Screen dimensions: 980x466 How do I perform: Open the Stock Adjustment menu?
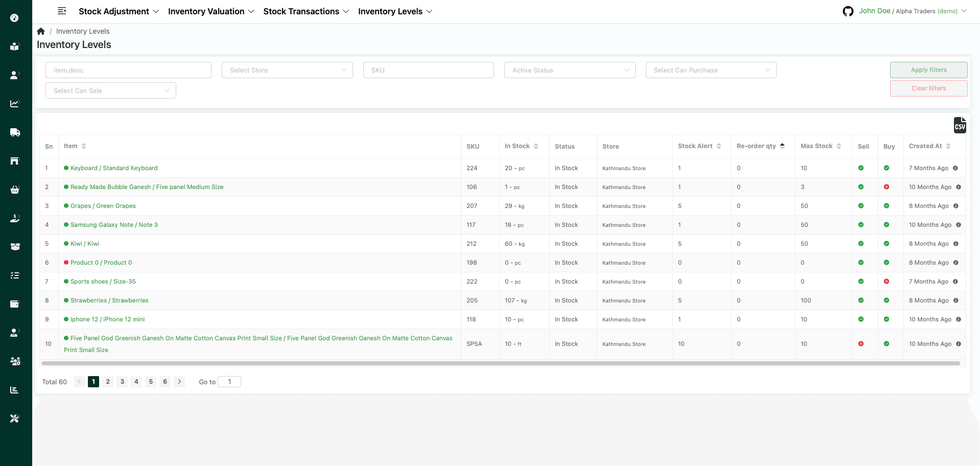119,11
